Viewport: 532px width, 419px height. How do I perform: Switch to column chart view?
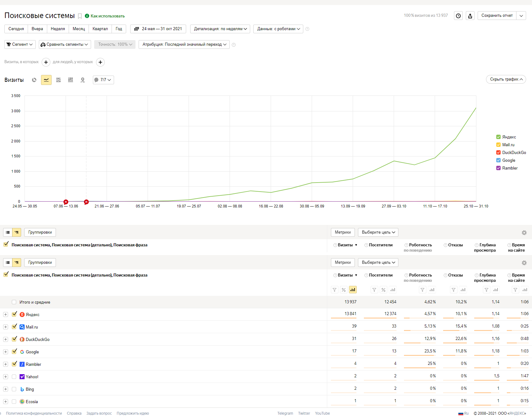pos(71,80)
